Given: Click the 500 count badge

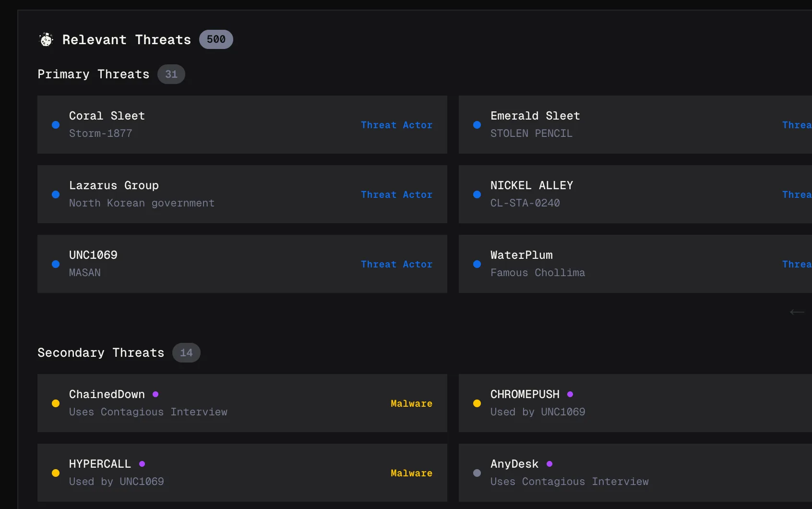Looking at the screenshot, I should point(216,39).
